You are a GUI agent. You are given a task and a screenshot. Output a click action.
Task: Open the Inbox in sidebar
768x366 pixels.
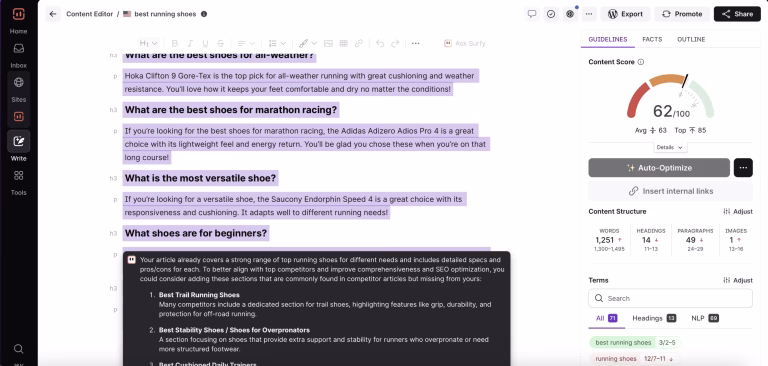pyautogui.click(x=19, y=54)
